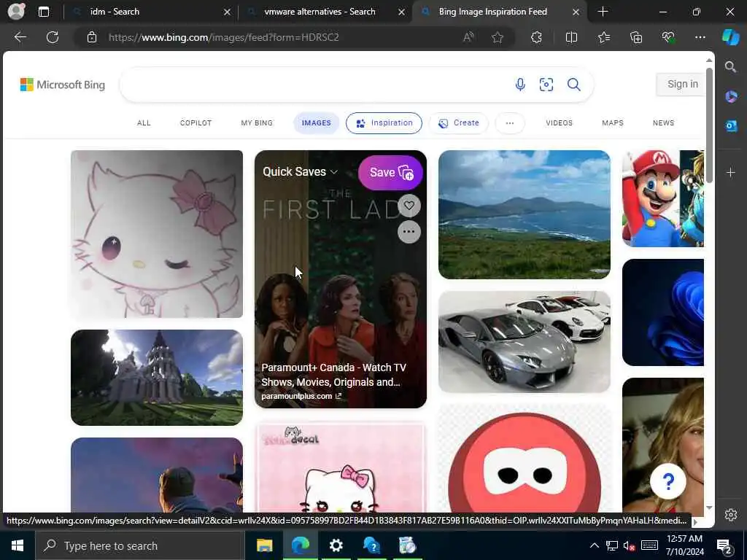Open the Favorites list icon

pyautogui.click(x=604, y=37)
